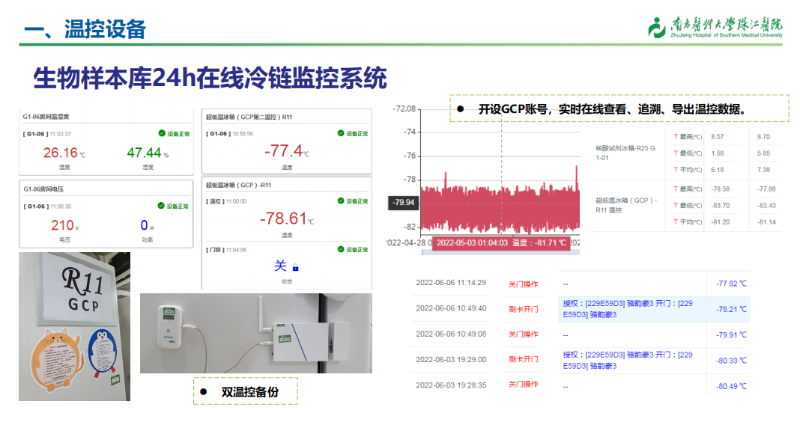
Task: Click the 开设GCP账号 description text box
Action: point(618,108)
